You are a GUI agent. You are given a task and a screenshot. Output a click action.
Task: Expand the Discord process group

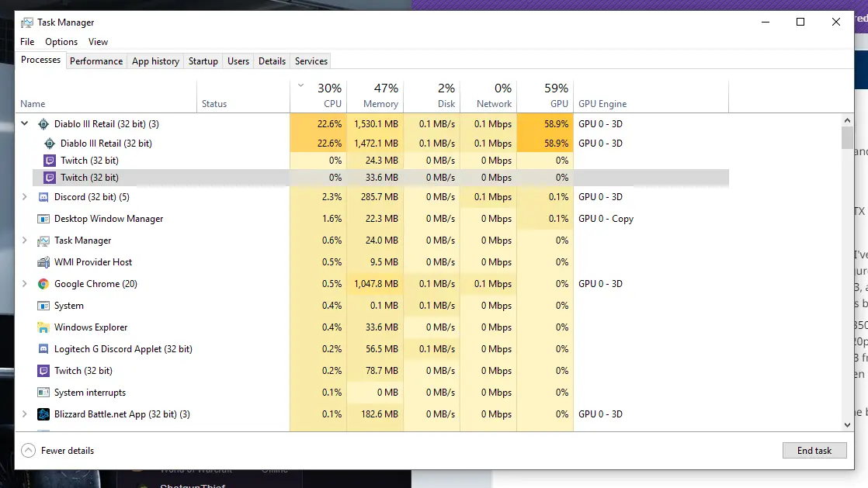[25, 197]
